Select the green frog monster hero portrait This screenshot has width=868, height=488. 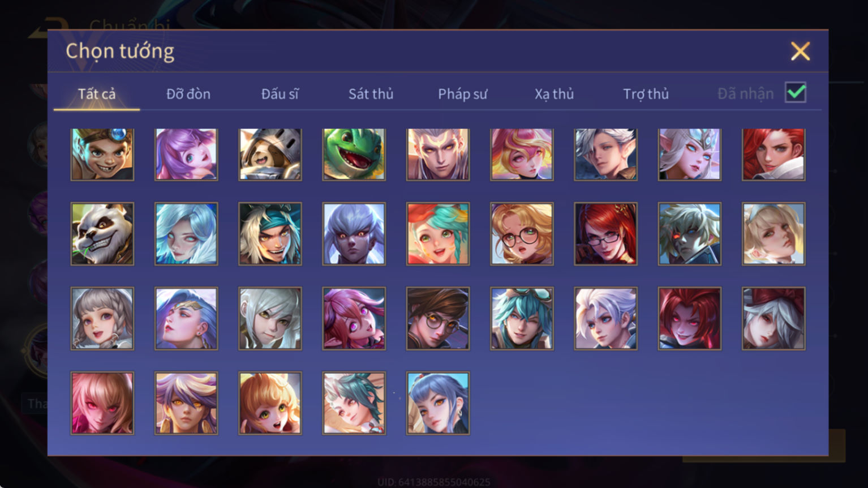354,155
